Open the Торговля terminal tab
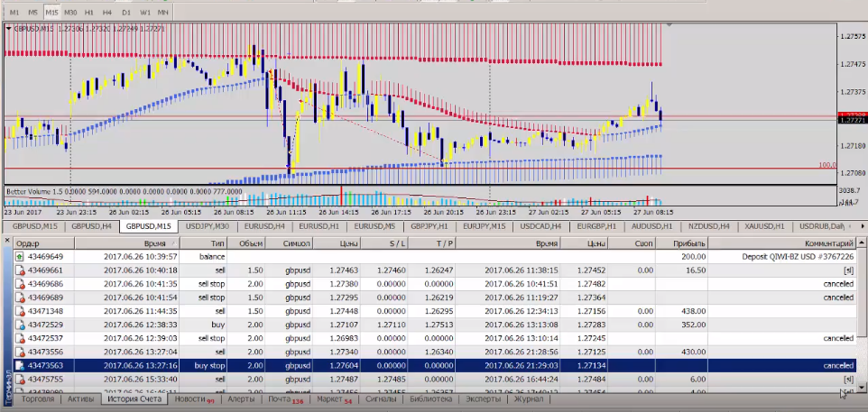 tap(39, 398)
